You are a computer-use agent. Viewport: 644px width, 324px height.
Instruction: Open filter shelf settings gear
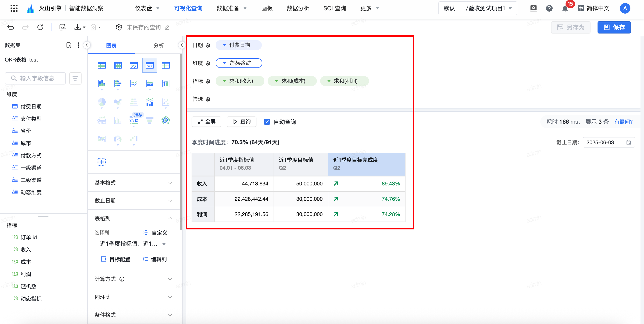coord(208,99)
